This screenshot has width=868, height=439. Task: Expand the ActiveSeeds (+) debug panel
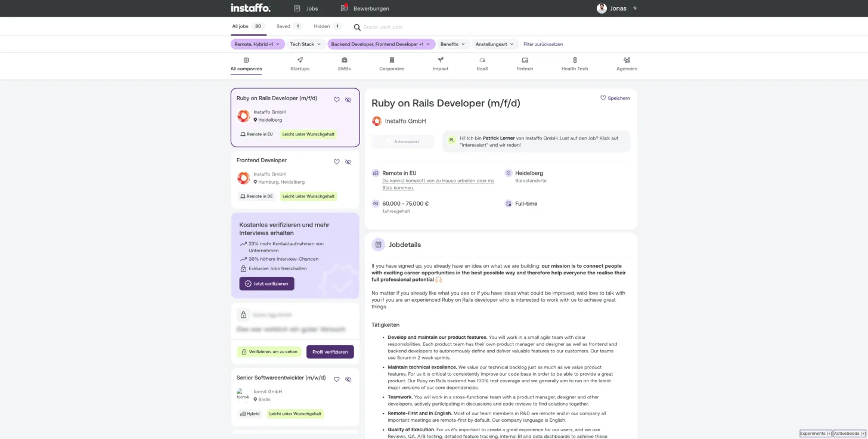[850, 434]
